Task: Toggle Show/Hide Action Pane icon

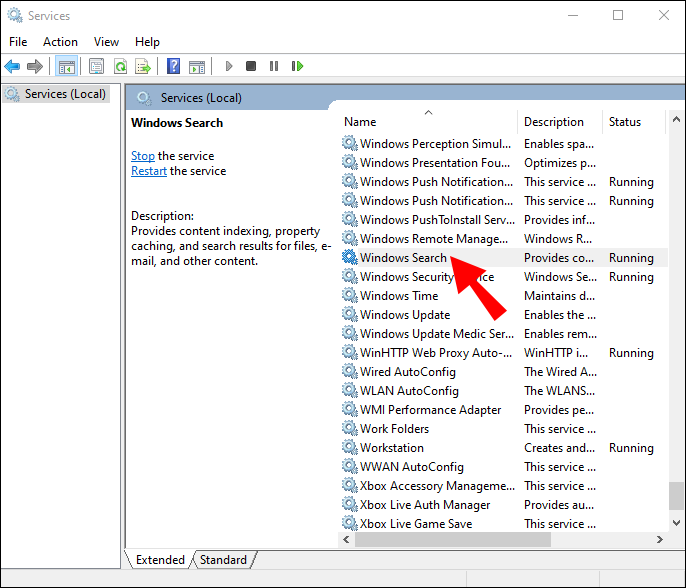Action: point(197,66)
